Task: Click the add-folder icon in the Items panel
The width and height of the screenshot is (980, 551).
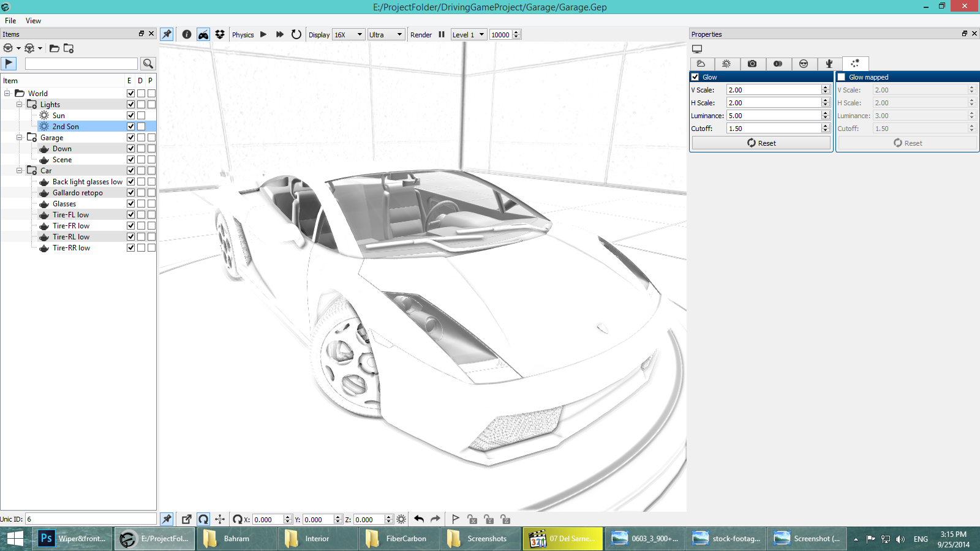Action: 69,48
